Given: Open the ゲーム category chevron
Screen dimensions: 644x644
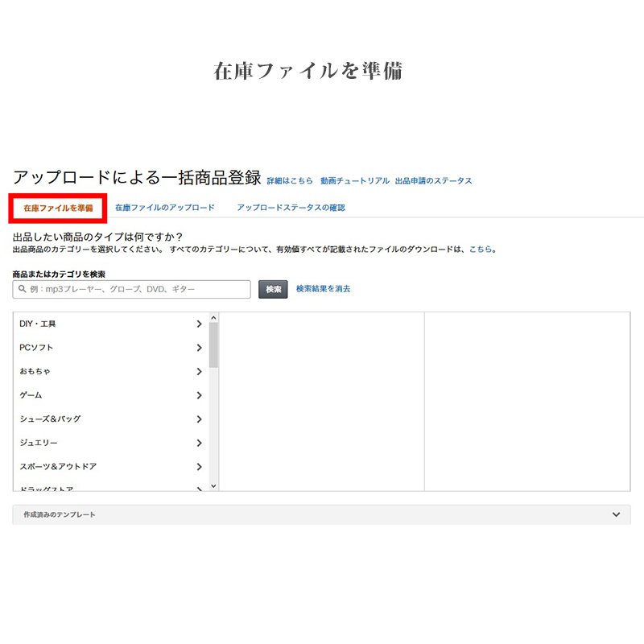Looking at the screenshot, I should (x=199, y=395).
